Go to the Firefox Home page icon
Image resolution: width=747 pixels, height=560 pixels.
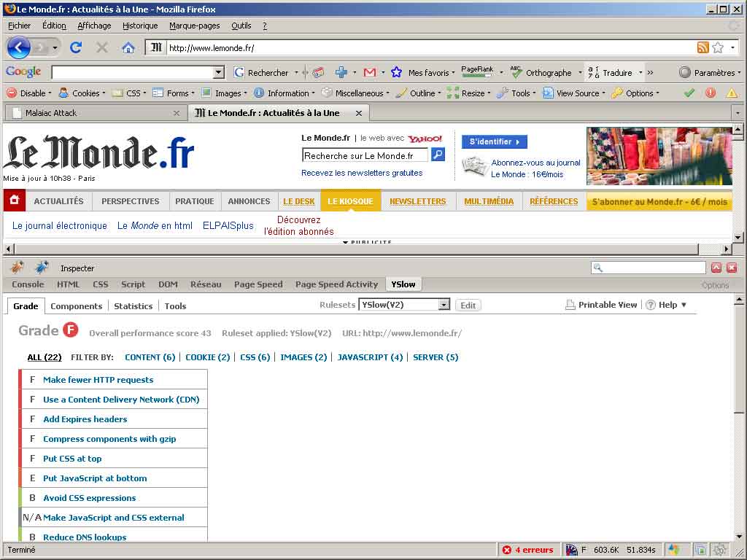pos(128,47)
